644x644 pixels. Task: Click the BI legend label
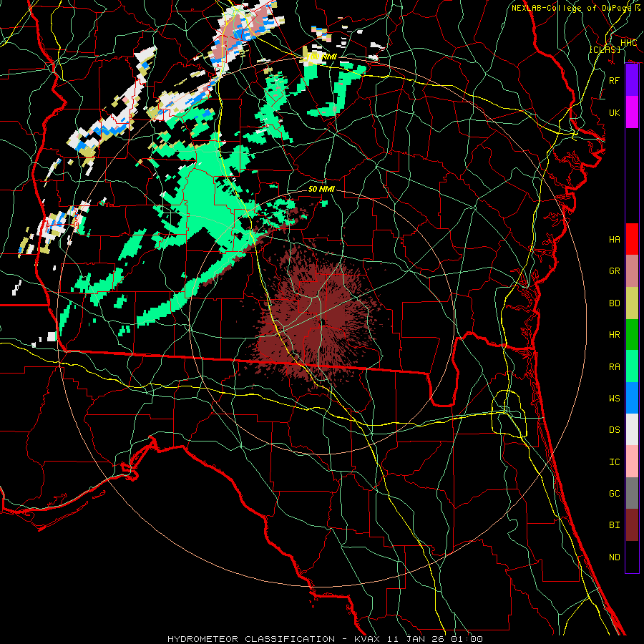coord(614,525)
